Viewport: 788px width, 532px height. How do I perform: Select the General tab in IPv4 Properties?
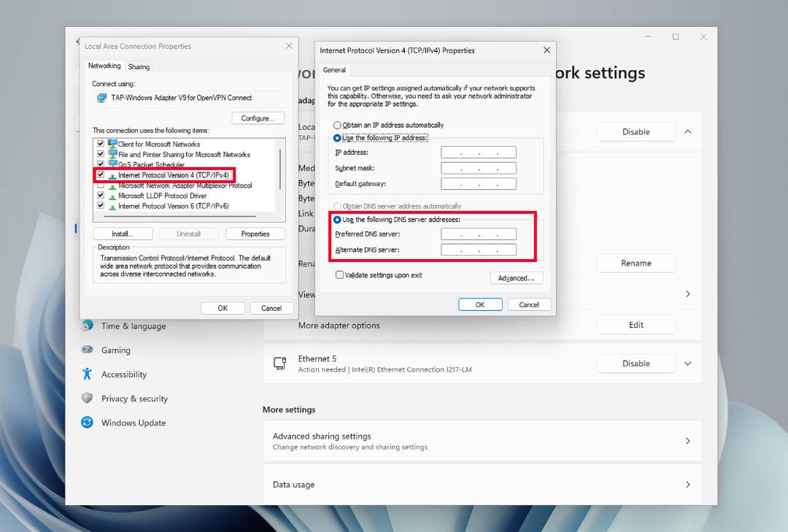click(x=334, y=70)
